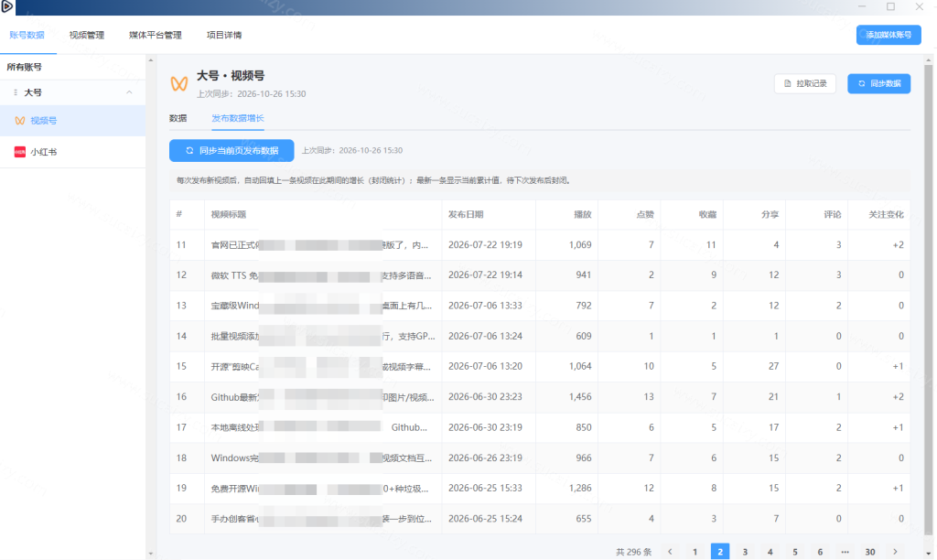The width and height of the screenshot is (937, 560).
Task: Click the app logo in title bar
Action: [x=7, y=6]
